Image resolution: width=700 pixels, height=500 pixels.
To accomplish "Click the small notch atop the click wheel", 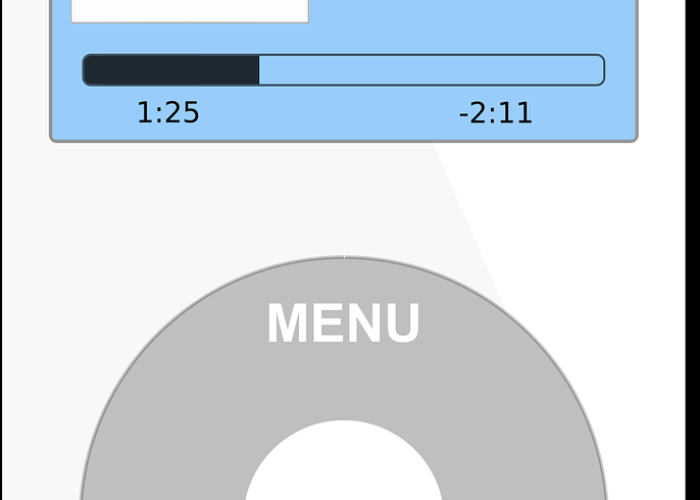I will [344, 257].
